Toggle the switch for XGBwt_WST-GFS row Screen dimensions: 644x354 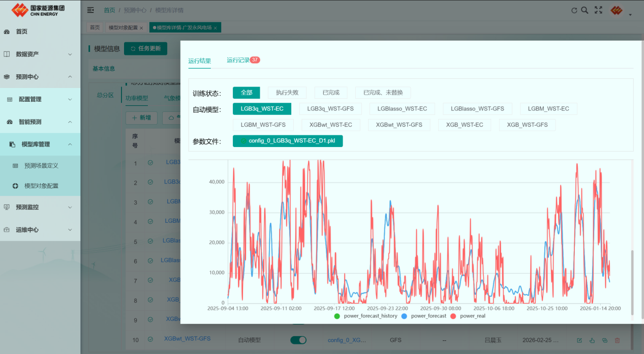pos(298,340)
